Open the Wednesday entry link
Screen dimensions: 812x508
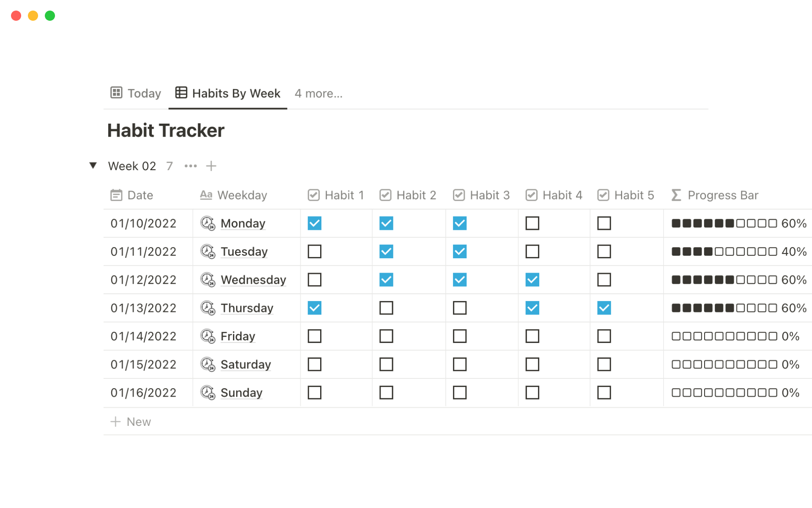click(x=253, y=280)
